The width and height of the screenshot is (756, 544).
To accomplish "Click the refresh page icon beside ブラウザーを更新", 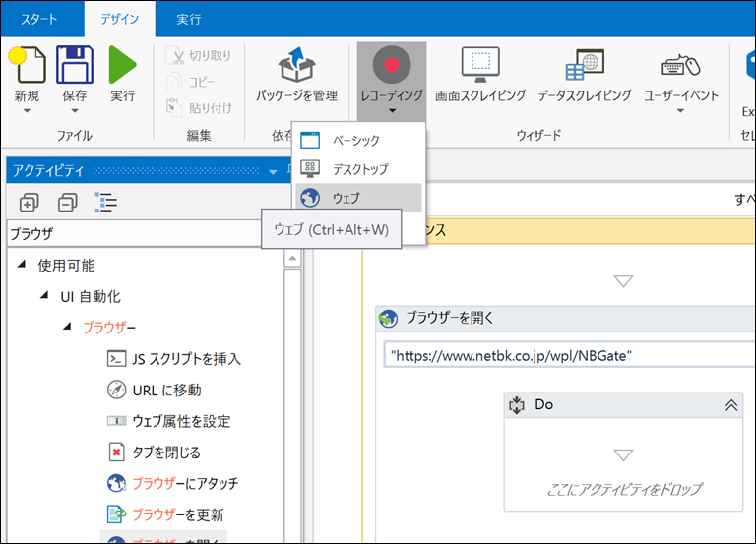I will tap(116, 514).
